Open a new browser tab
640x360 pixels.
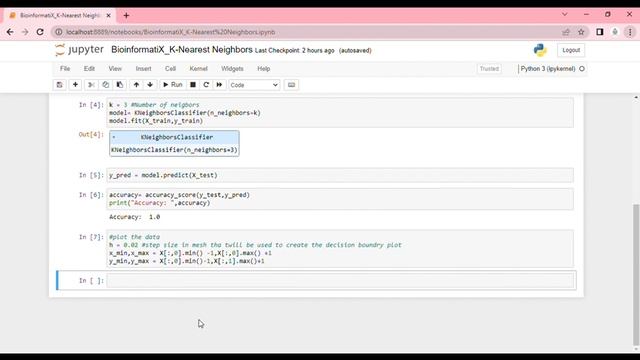126,16
